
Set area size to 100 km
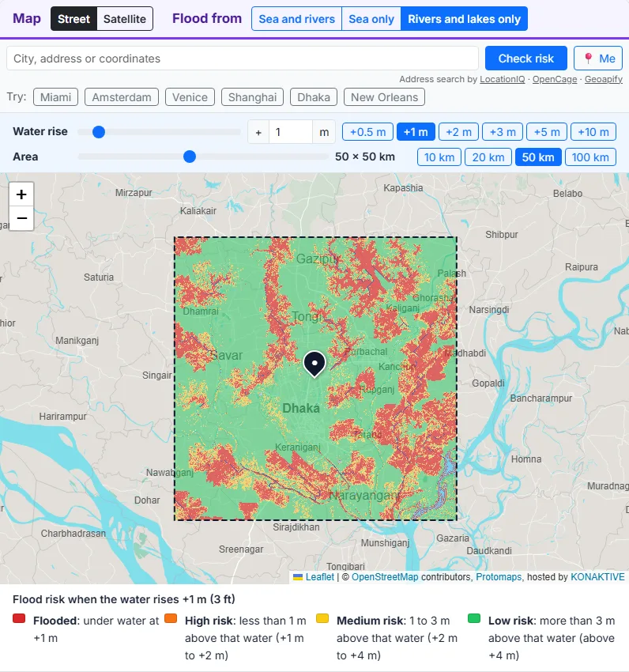point(590,157)
